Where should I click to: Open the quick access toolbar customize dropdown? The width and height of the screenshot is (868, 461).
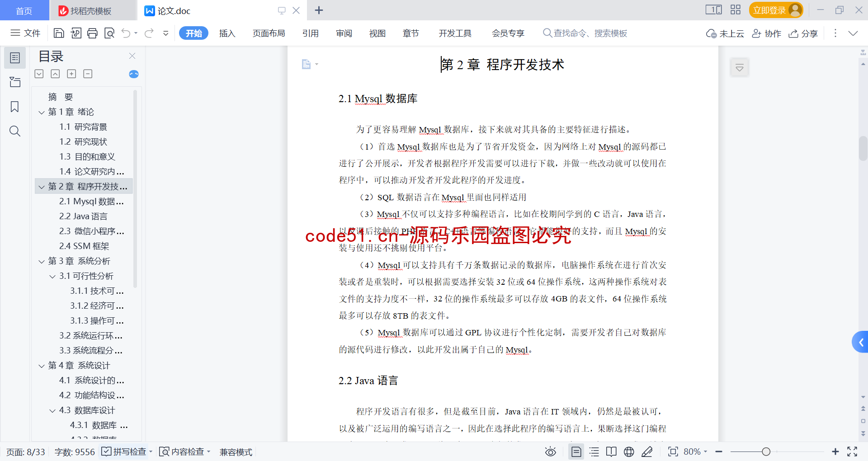[166, 33]
